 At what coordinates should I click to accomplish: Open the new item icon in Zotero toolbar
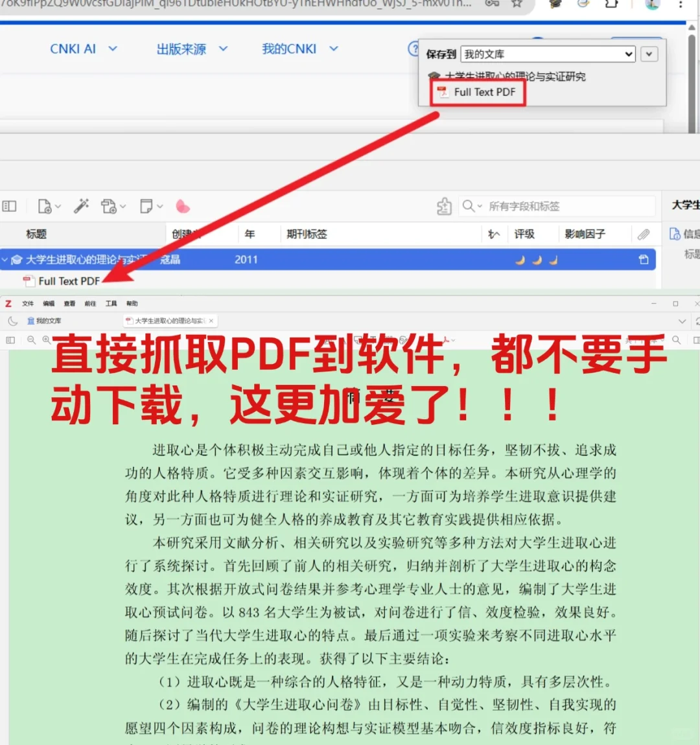[x=44, y=206]
